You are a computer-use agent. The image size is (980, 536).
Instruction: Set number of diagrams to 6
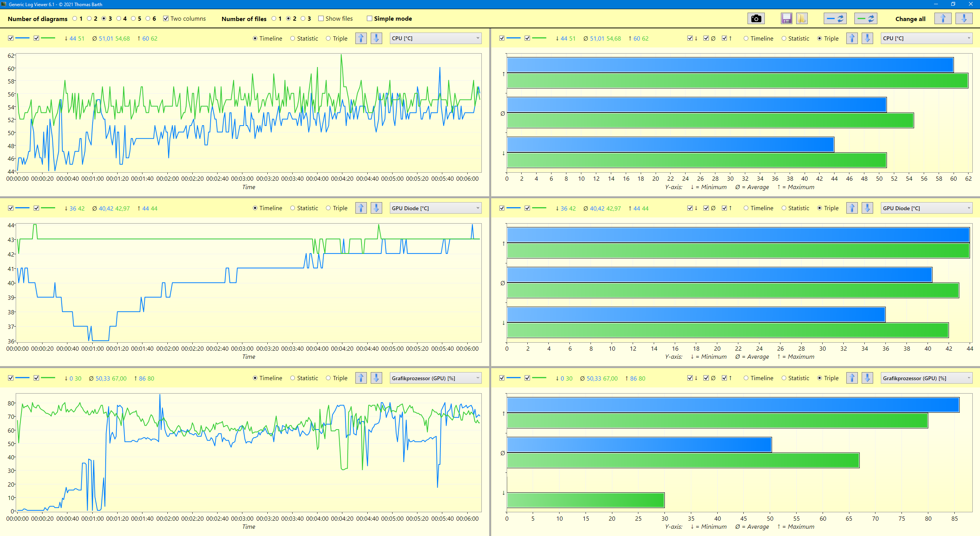148,19
